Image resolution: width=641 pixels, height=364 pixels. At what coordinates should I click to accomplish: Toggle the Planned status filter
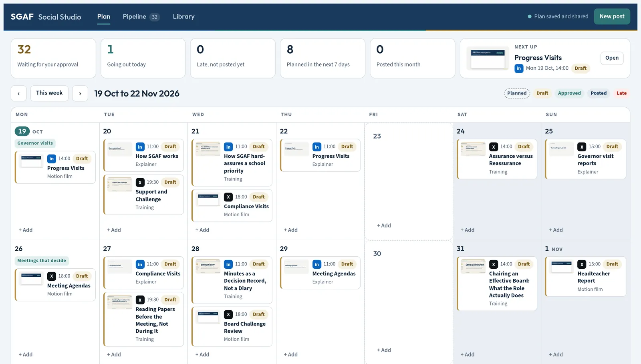pos(517,93)
